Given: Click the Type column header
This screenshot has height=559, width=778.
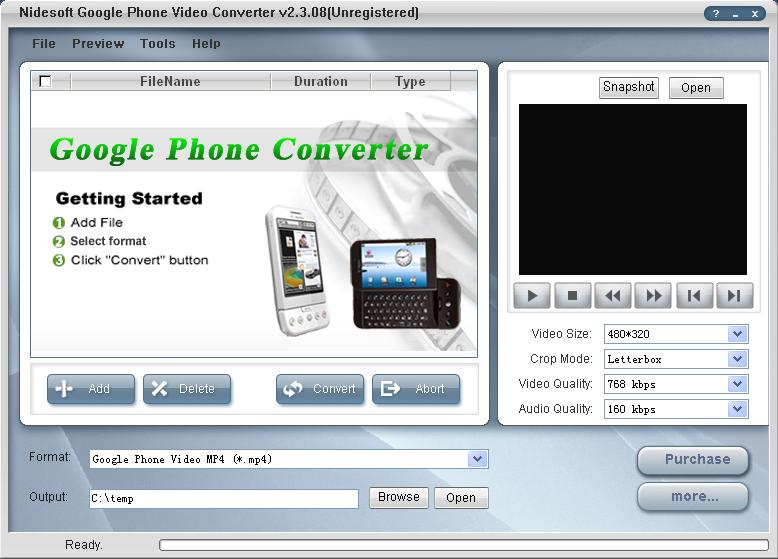Looking at the screenshot, I should coord(410,81).
